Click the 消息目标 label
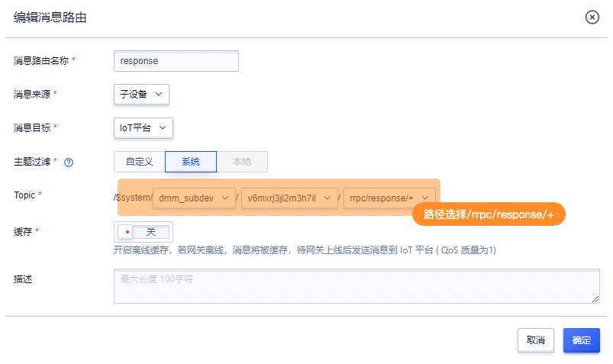The width and height of the screenshot is (613, 364). coord(32,128)
